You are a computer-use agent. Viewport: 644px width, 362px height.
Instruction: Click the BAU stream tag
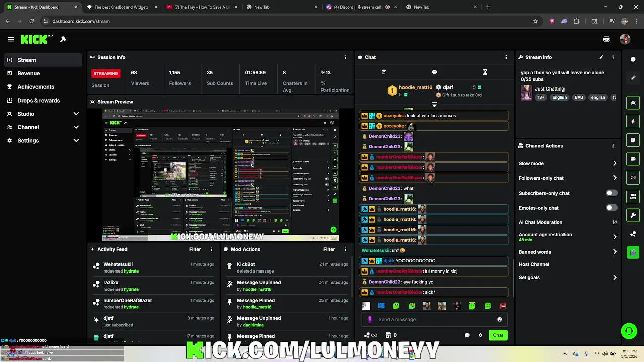coord(579,97)
